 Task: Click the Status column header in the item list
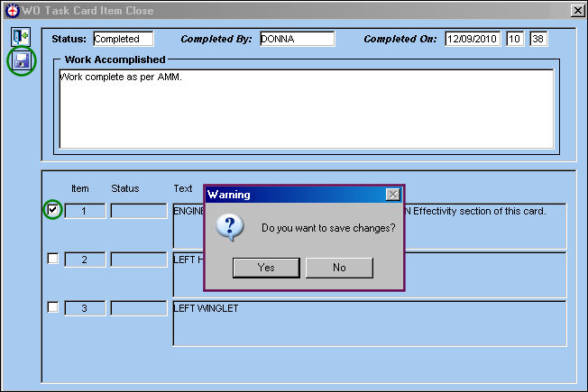(124, 188)
